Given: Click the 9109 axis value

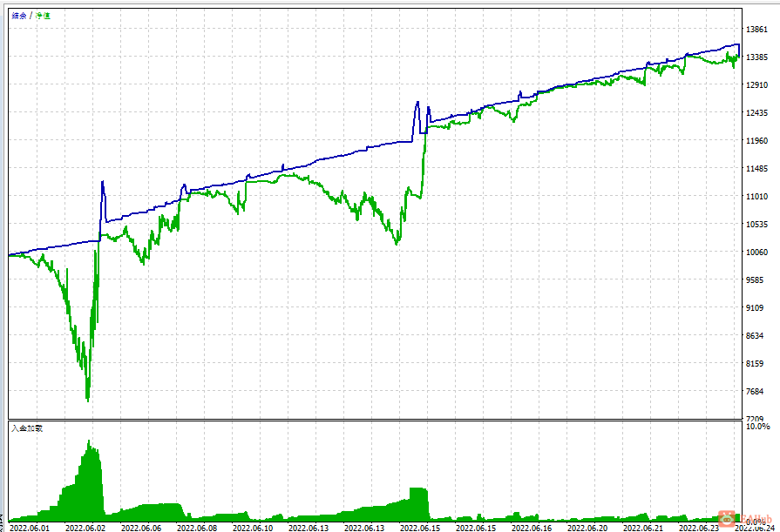Looking at the screenshot, I should click(755, 307).
